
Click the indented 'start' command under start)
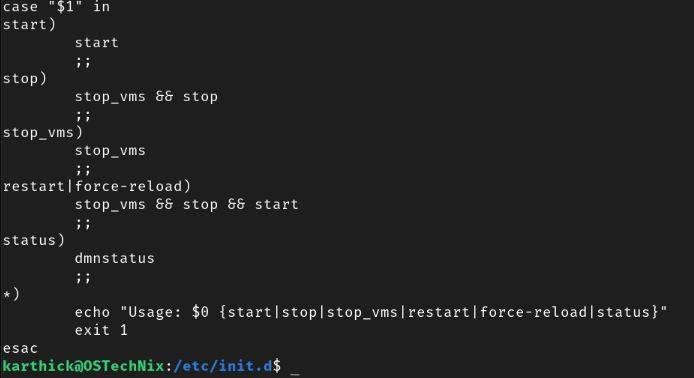[x=96, y=42]
